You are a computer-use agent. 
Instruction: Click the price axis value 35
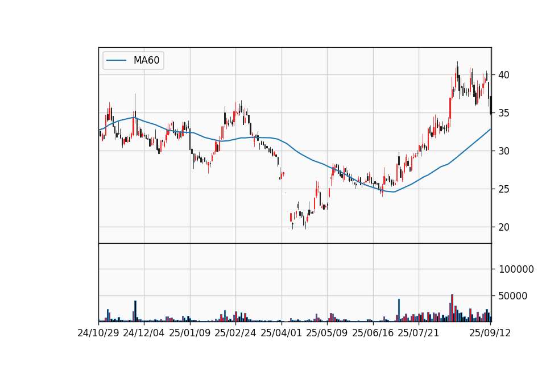(504, 113)
